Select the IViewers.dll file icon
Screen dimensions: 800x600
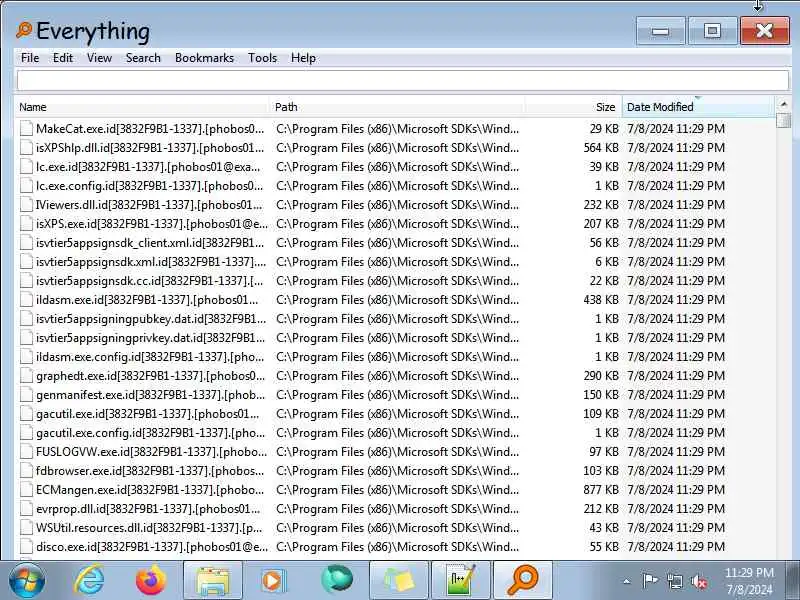(x=26, y=205)
